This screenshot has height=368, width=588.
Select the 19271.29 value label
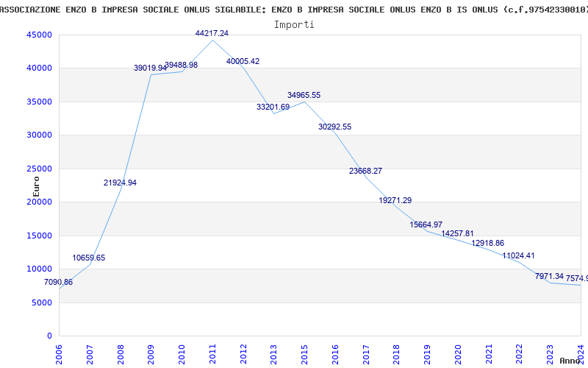[x=395, y=200]
